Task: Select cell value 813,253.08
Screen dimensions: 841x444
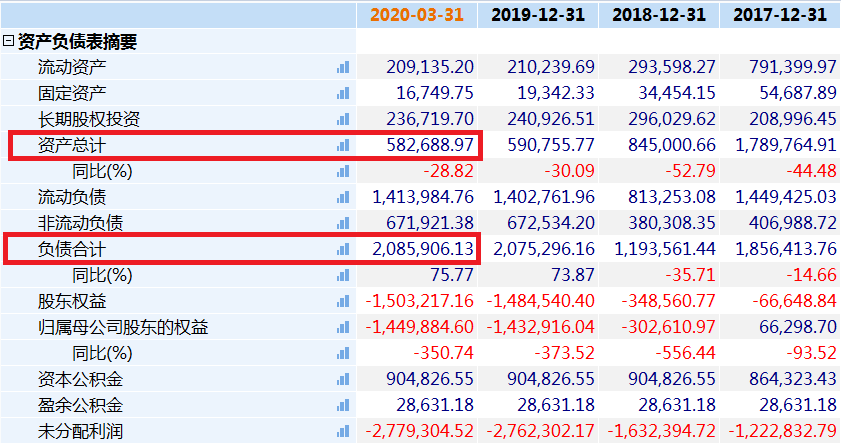Action: pyautogui.click(x=672, y=197)
